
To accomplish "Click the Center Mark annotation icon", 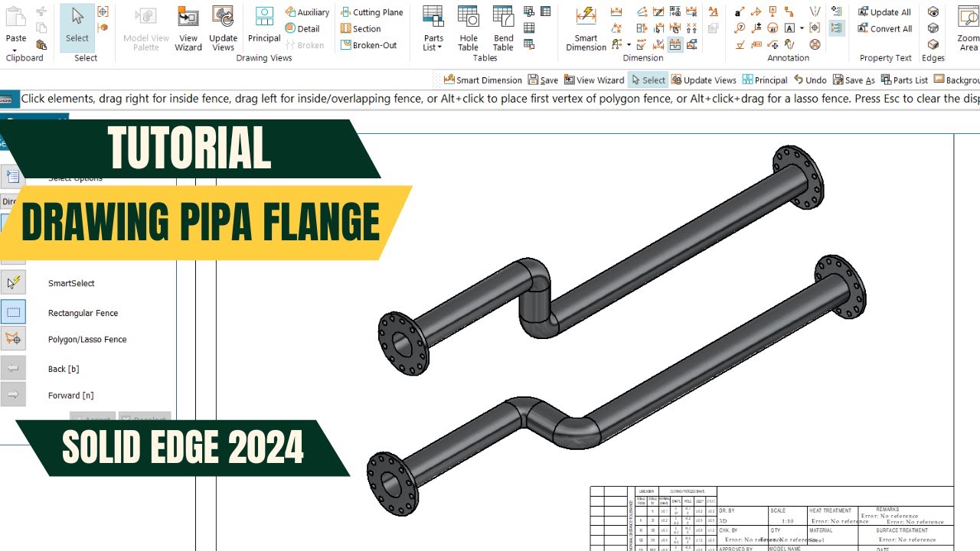I will (815, 28).
